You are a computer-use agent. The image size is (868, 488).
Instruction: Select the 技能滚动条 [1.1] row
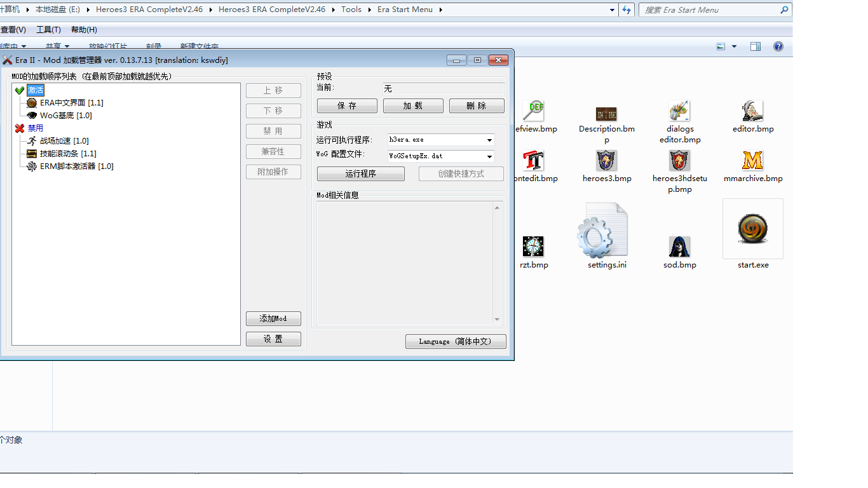[x=68, y=154]
